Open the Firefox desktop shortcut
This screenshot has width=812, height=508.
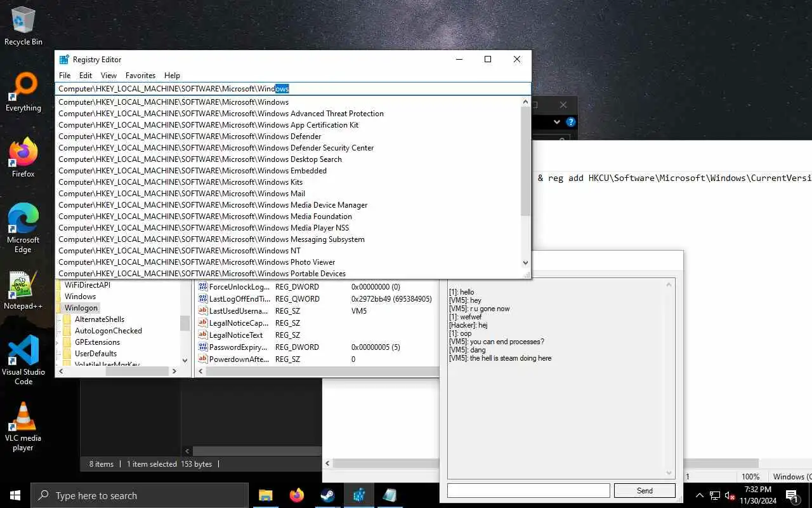[23, 157]
